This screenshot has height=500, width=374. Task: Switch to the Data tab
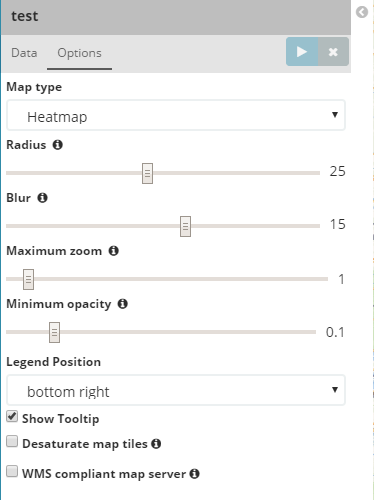(x=24, y=53)
